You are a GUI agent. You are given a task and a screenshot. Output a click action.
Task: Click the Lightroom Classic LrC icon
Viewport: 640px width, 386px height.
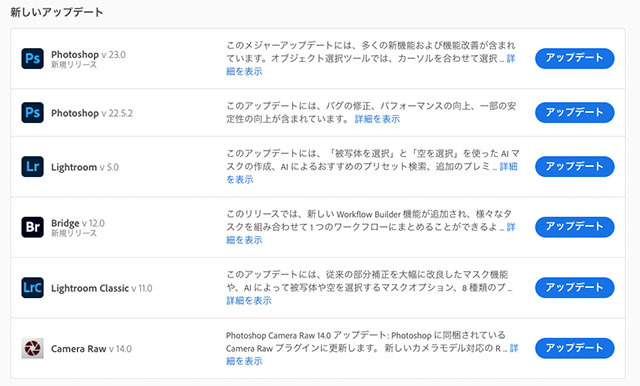click(33, 288)
